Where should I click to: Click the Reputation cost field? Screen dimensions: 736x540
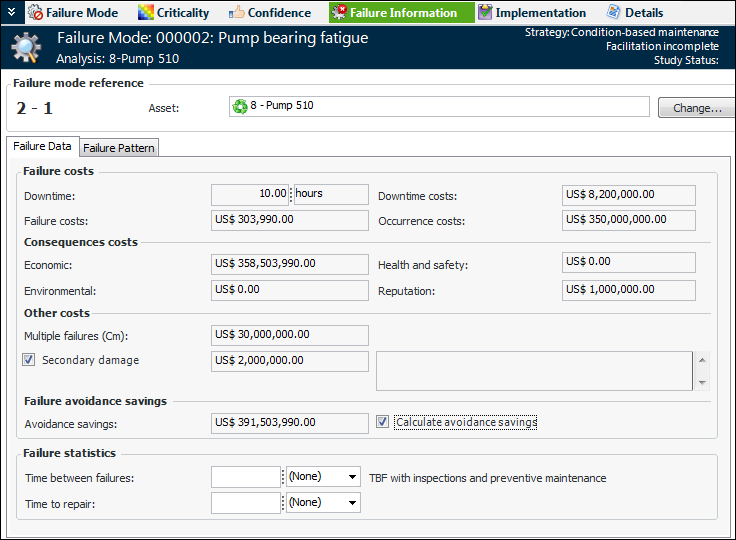click(x=629, y=290)
